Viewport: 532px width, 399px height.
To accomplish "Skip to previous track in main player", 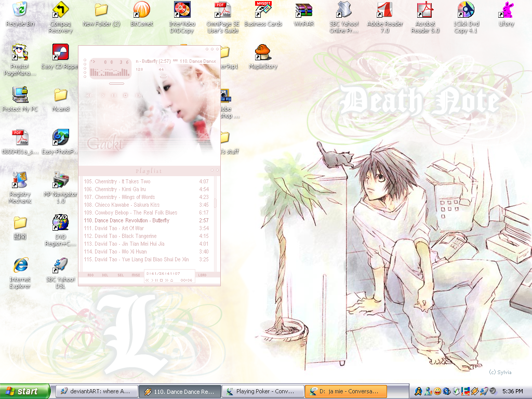I will 89,96.
